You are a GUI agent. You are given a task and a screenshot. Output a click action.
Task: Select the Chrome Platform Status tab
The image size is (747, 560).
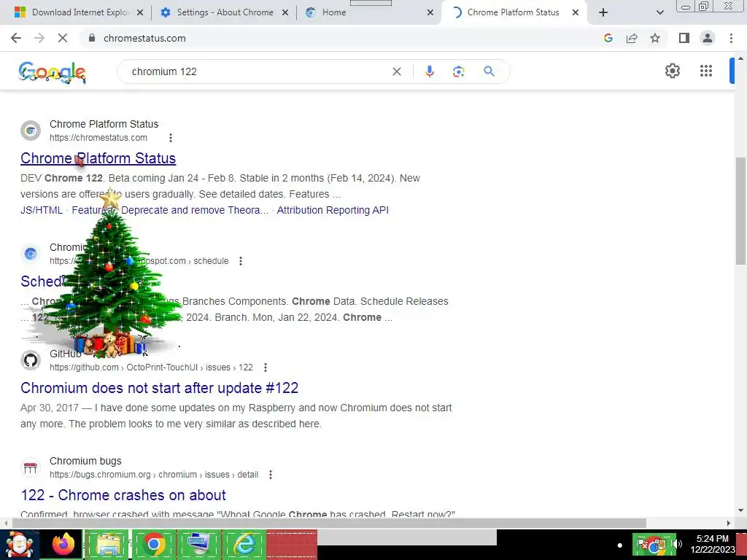coord(513,12)
